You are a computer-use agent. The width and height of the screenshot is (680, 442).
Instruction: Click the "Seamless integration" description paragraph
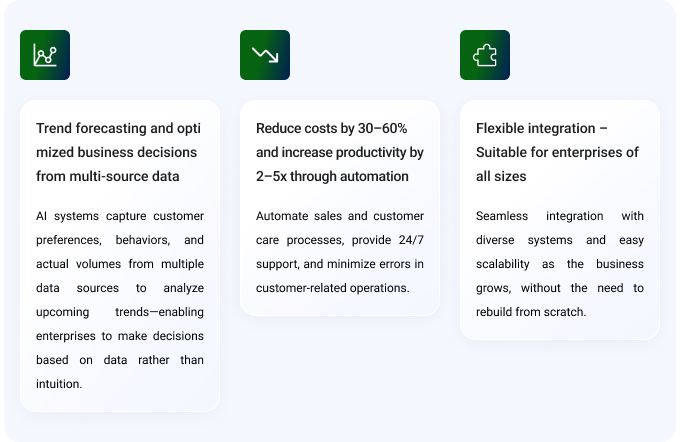(x=559, y=264)
